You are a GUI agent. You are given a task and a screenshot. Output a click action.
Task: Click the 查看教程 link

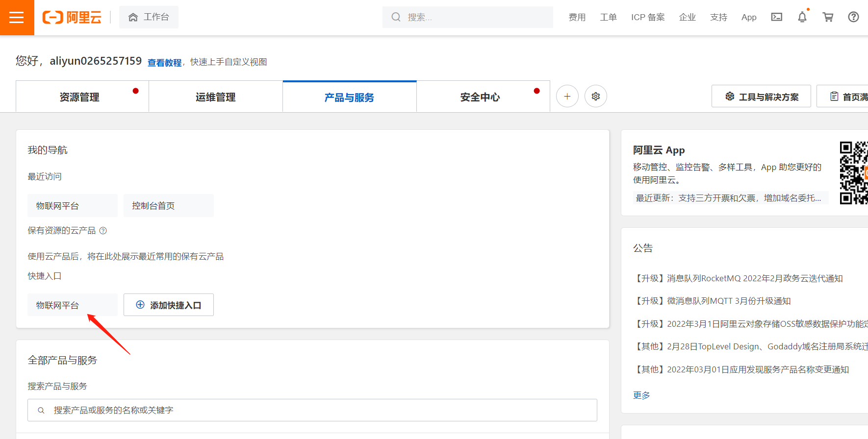pyautogui.click(x=165, y=63)
